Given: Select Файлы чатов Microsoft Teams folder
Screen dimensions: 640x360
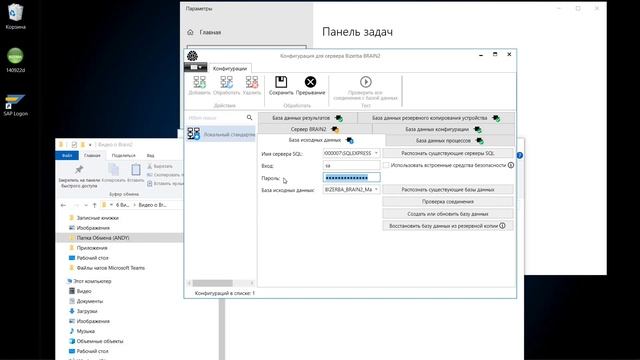Looking at the screenshot, I should click(x=111, y=268).
